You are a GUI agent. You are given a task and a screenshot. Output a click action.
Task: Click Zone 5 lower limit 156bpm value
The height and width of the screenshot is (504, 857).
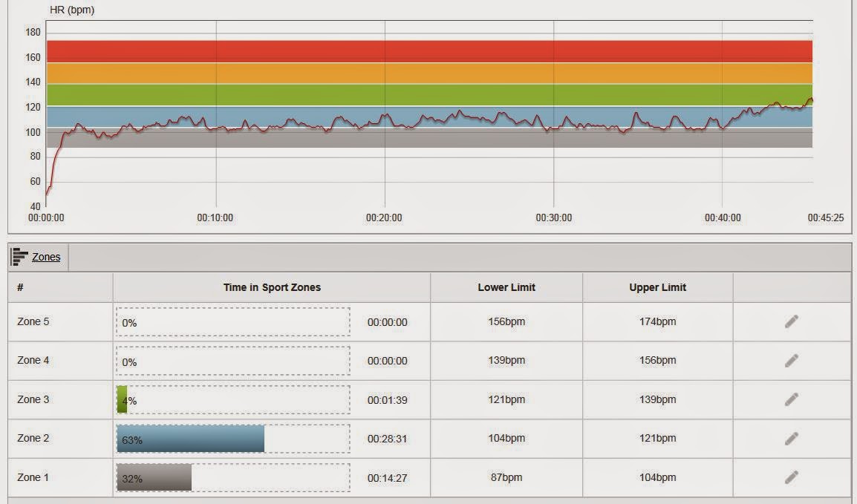point(506,321)
